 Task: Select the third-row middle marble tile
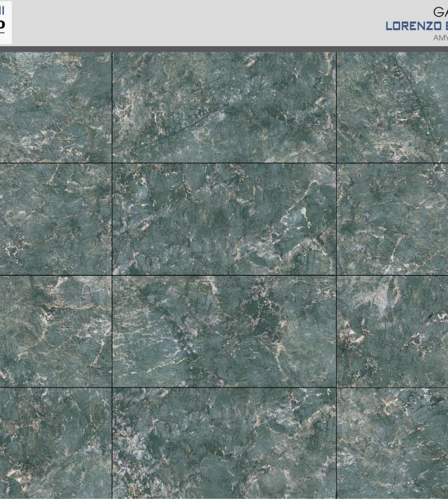click(224, 331)
